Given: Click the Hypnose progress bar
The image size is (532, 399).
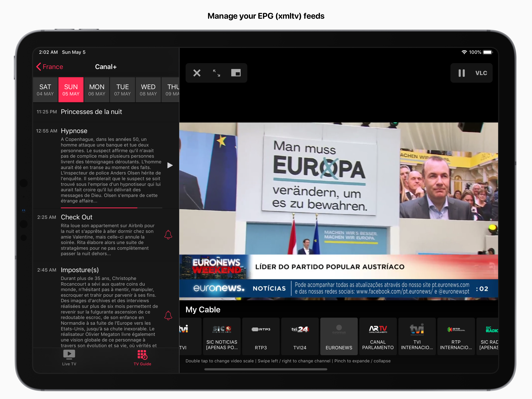Looking at the screenshot, I should tap(111, 208).
